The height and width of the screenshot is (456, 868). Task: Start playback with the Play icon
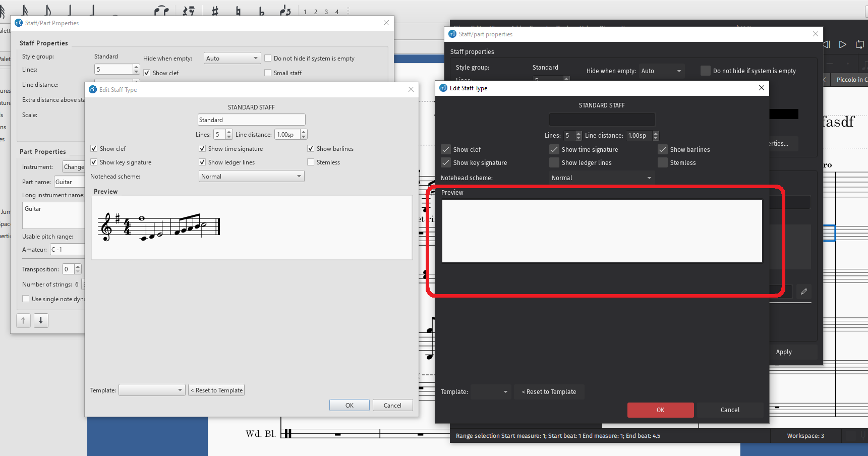tap(842, 44)
